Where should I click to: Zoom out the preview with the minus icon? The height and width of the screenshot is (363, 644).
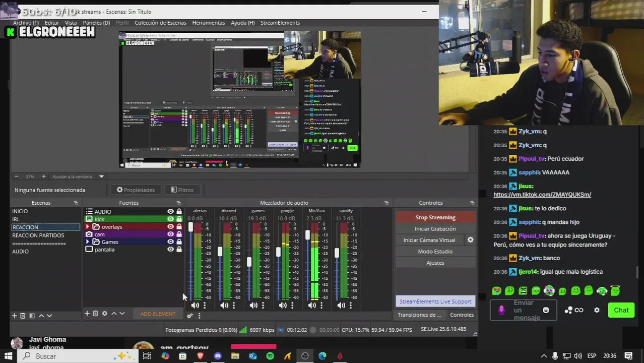16,176
